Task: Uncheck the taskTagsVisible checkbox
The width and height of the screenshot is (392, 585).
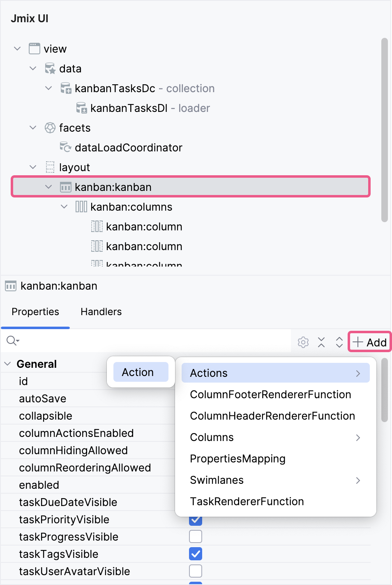Action: [195, 554]
